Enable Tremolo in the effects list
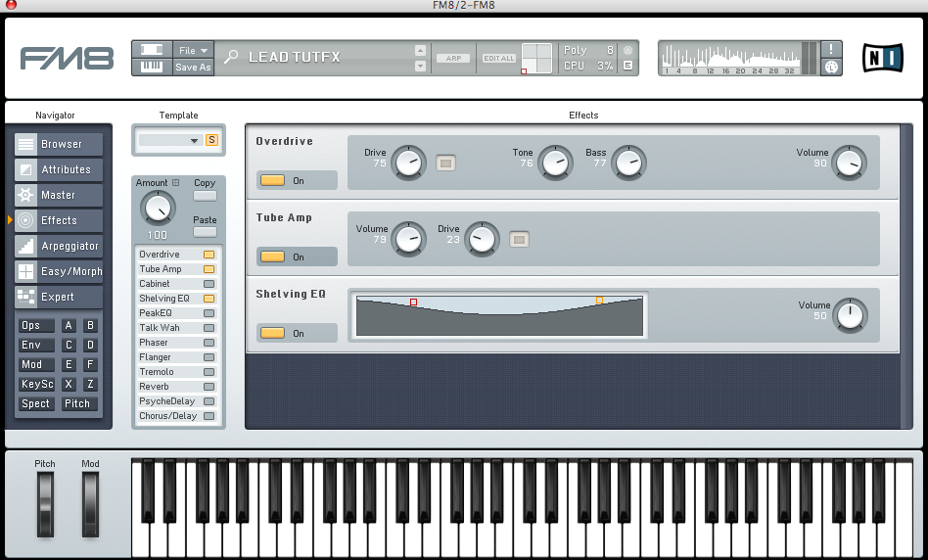 [x=209, y=372]
